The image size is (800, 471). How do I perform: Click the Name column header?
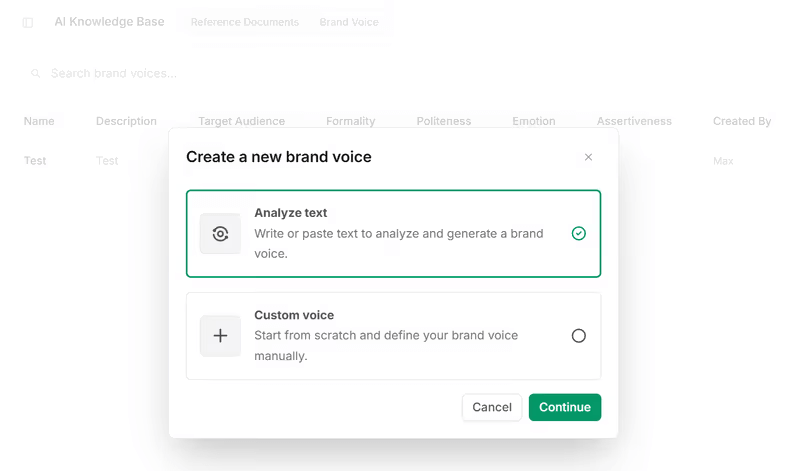pyautogui.click(x=39, y=121)
